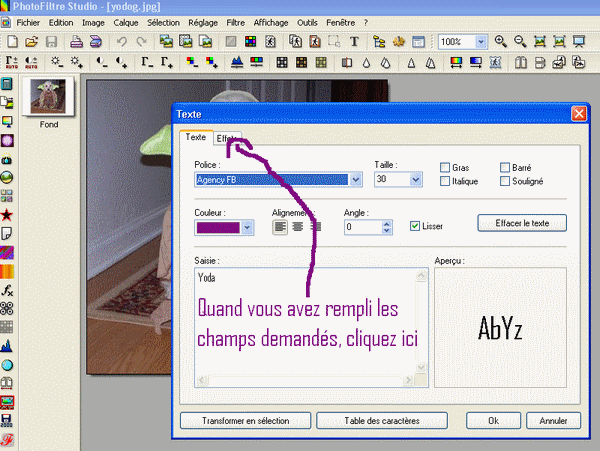The height and width of the screenshot is (451, 600).
Task: Click the Saisie vertical scrollbar up arrow
Action: point(421,275)
